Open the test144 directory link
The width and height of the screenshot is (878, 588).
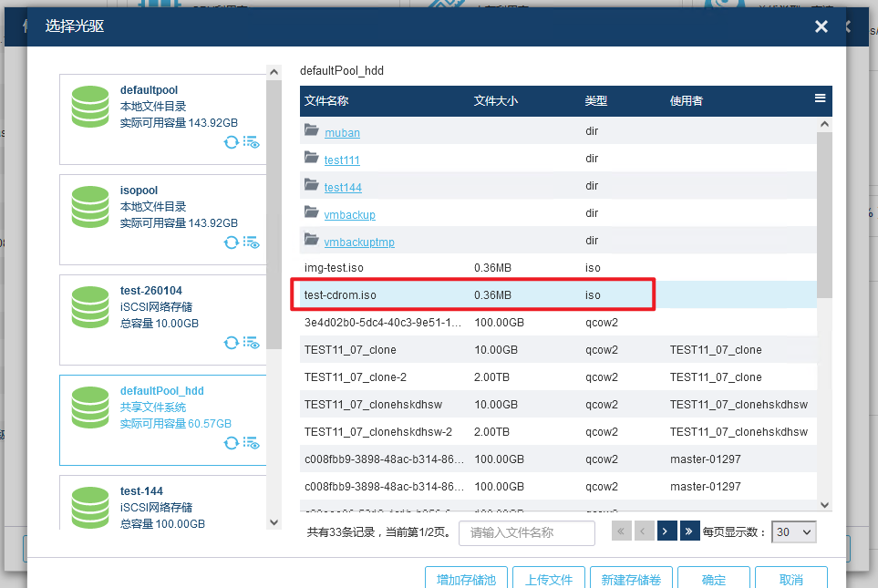(x=343, y=188)
